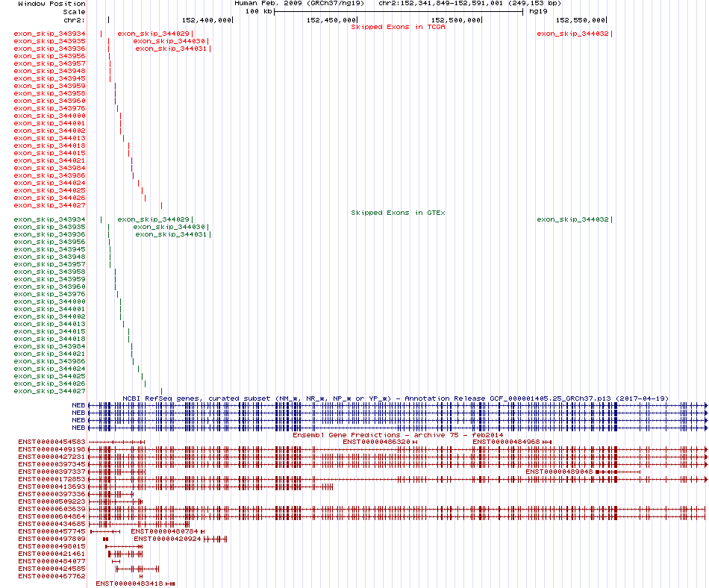
Task: Click red TCGA item exon_skip_344032
Action: click(572, 34)
